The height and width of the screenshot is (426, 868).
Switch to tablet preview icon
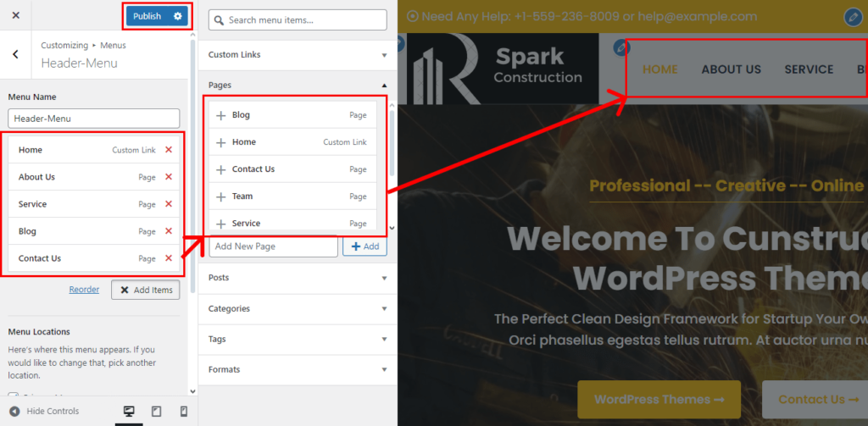click(156, 412)
